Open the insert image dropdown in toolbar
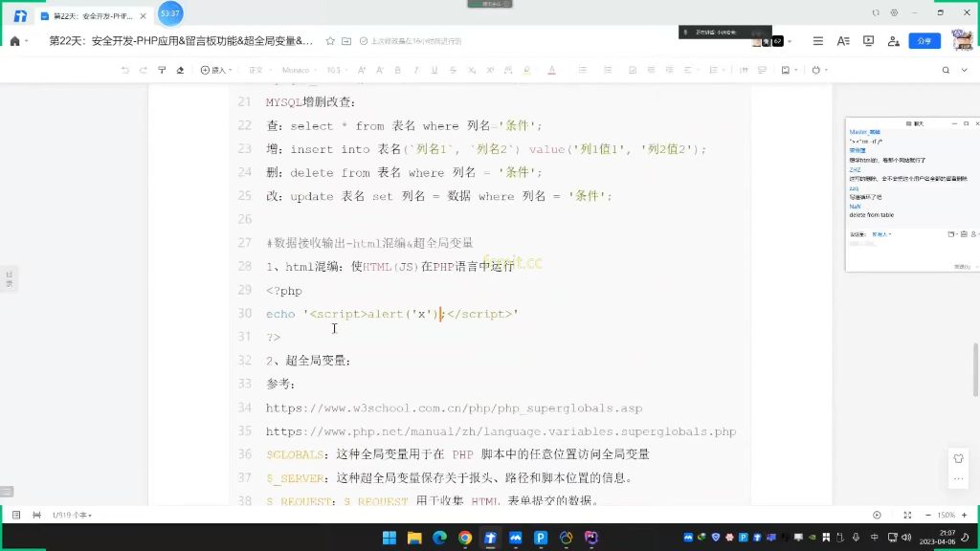 pyautogui.click(x=789, y=70)
